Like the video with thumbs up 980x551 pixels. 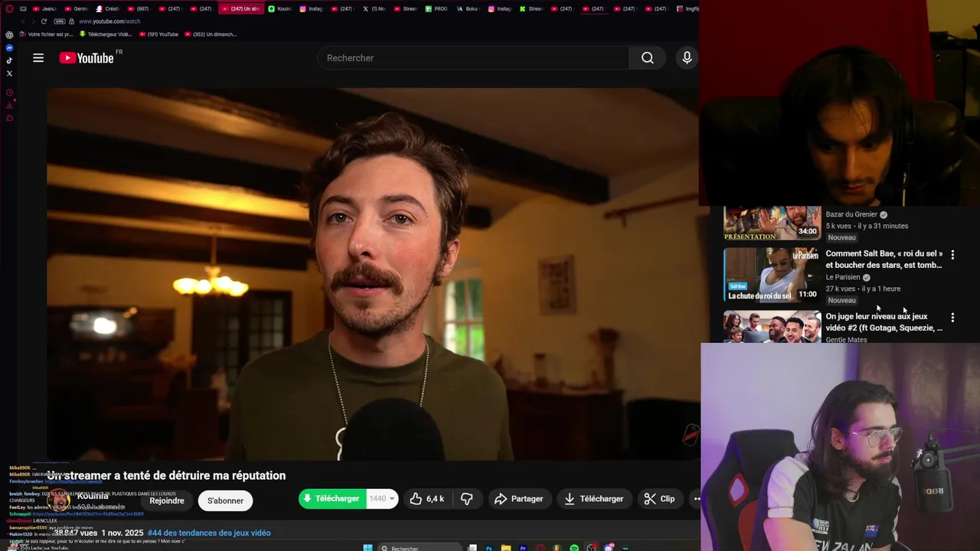tap(426, 499)
